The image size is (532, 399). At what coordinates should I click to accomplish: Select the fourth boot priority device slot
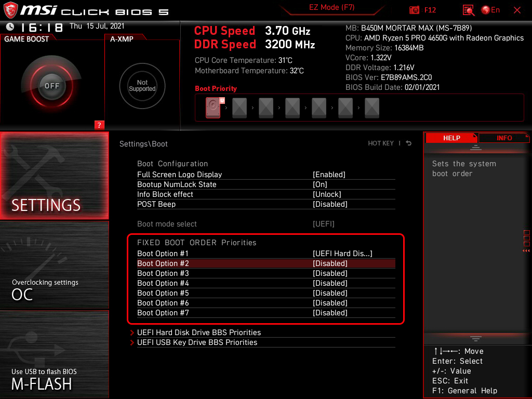292,108
